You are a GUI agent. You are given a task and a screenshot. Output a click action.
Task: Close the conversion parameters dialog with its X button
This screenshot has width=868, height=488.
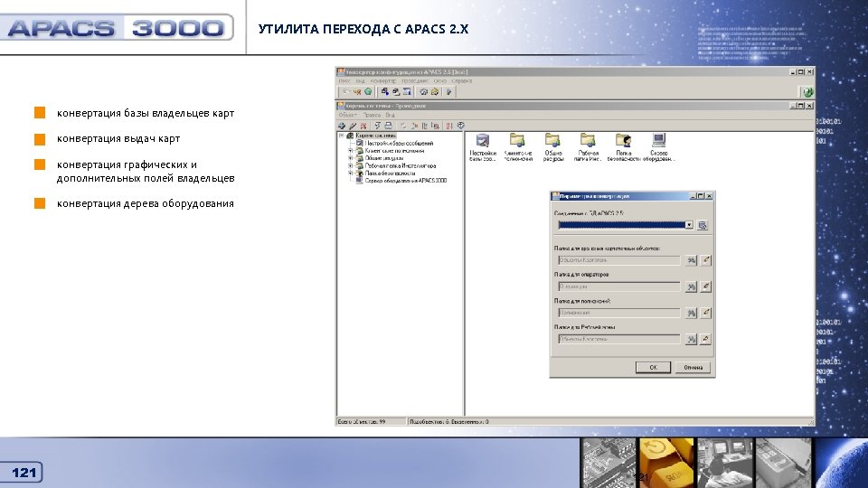tap(709, 196)
